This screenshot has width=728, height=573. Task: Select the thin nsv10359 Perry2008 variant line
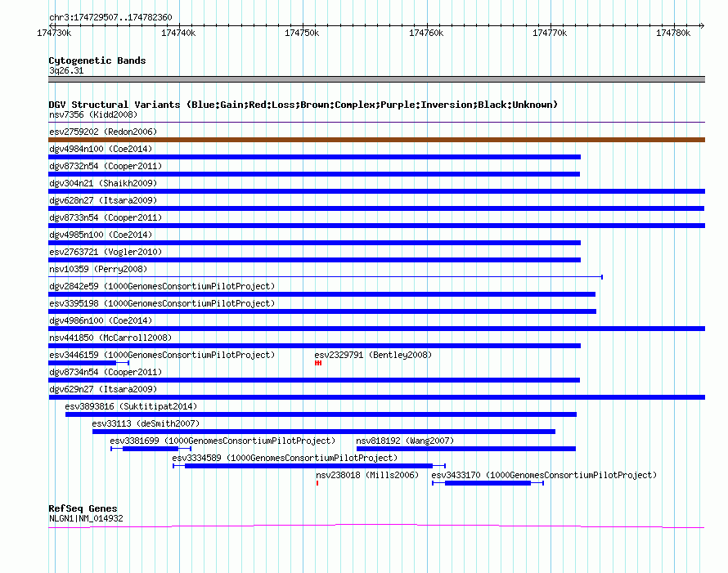326,277
